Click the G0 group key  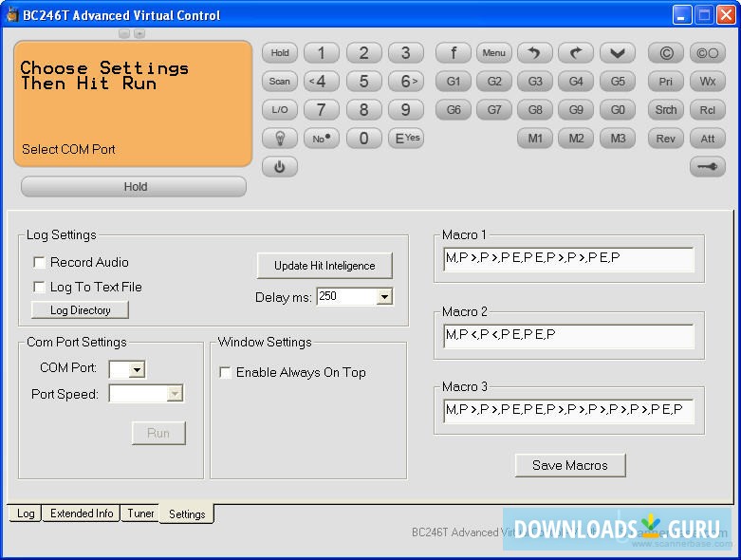618,110
